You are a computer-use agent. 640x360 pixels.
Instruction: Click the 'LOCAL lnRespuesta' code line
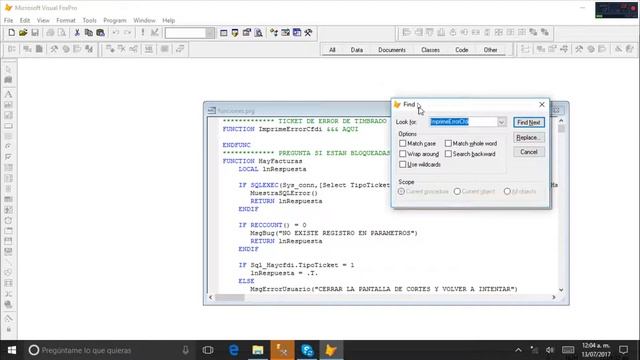(x=272, y=169)
